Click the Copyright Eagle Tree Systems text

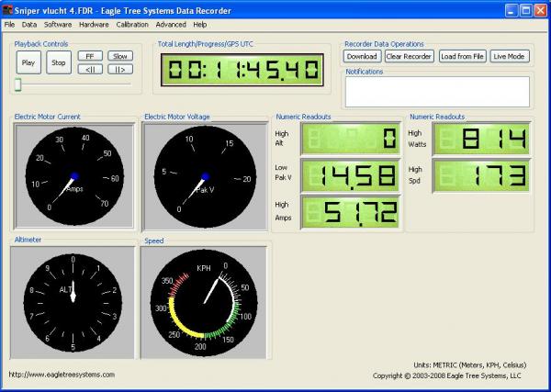pyautogui.click(x=446, y=375)
